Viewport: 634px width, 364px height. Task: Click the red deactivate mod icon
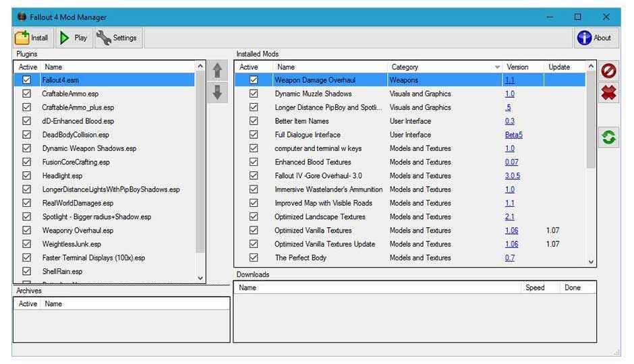click(x=608, y=71)
